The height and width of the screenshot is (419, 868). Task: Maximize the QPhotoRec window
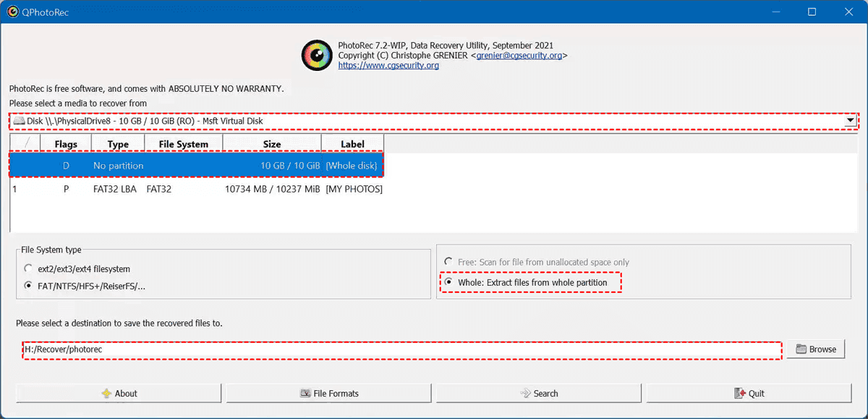click(x=812, y=12)
